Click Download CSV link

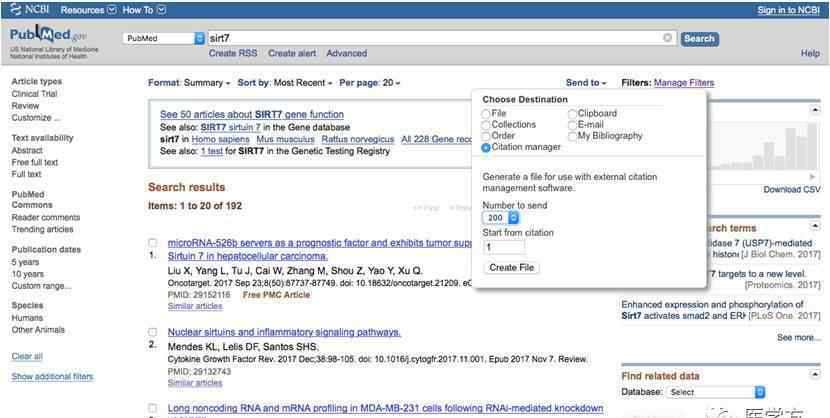click(x=792, y=189)
